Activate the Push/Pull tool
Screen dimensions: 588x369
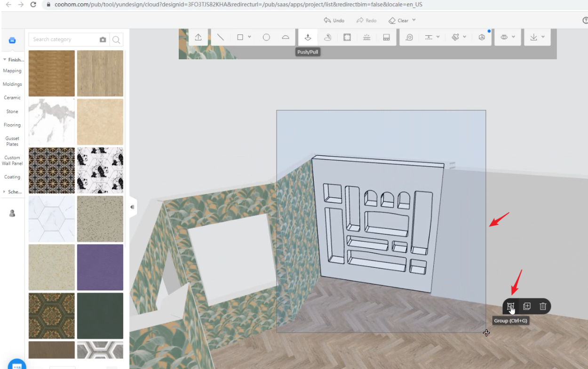coord(308,37)
